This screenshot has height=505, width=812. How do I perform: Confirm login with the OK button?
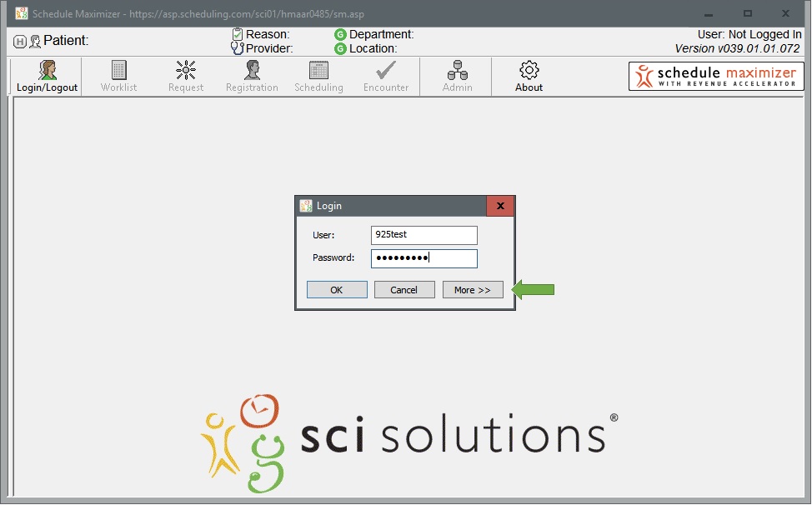[x=337, y=290]
